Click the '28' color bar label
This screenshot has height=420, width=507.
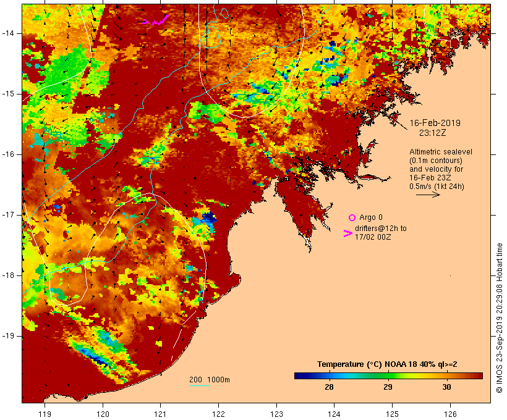(329, 387)
